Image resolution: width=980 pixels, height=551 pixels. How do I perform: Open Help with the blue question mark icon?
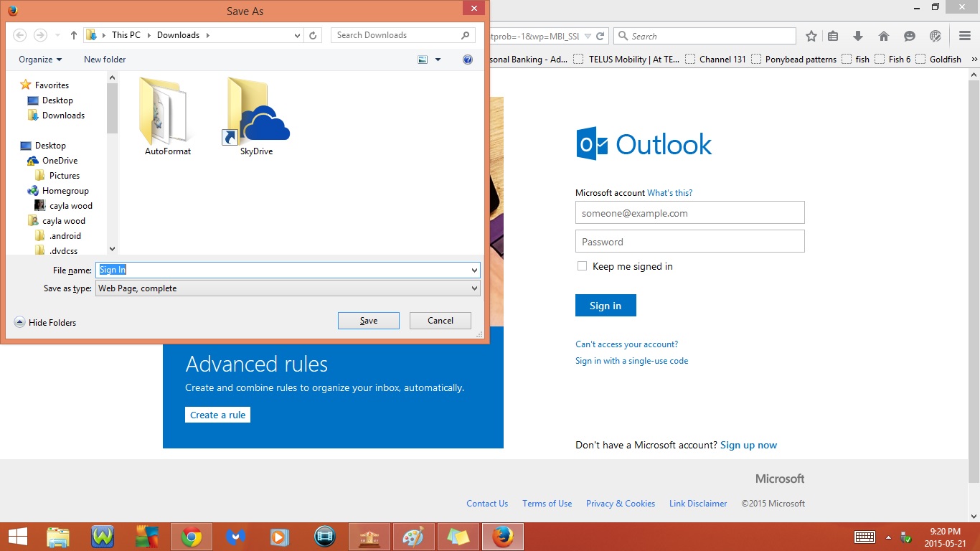(468, 60)
